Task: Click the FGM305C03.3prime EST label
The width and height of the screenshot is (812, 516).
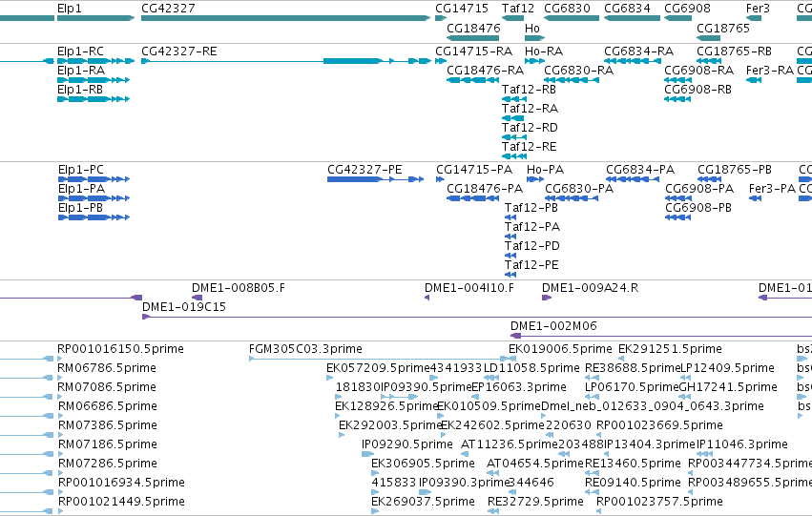Action: (305, 349)
